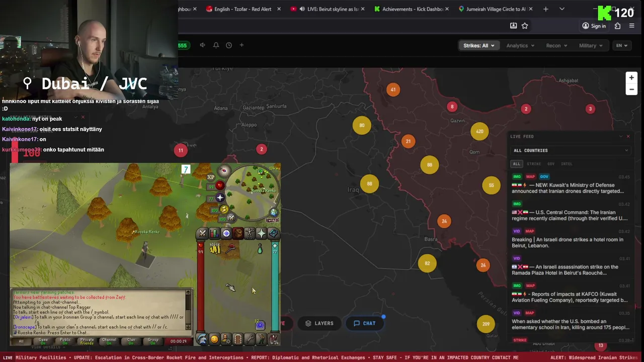Zoom out on the map
The image size is (644, 362).
tap(631, 89)
